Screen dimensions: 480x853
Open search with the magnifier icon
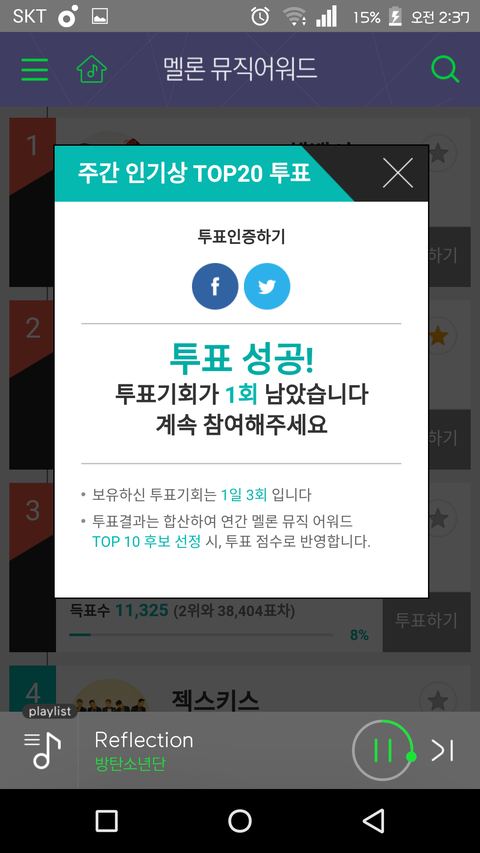(445, 70)
